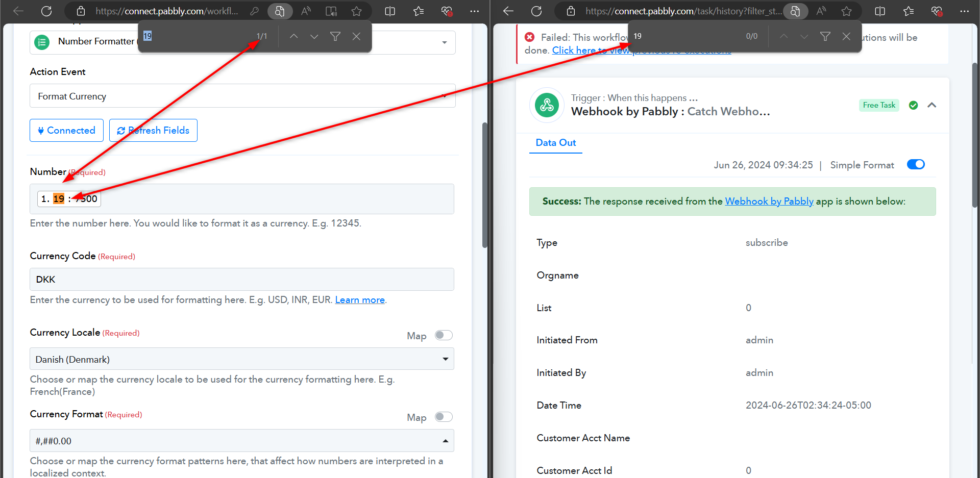Viewport: 980px width, 478px height.
Task: Click the right window address bar URL
Action: (683, 11)
